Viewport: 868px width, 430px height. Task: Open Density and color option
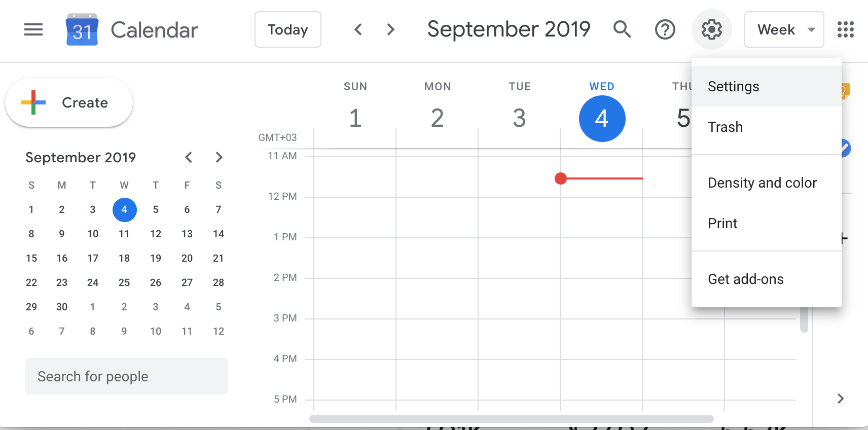coord(762,183)
